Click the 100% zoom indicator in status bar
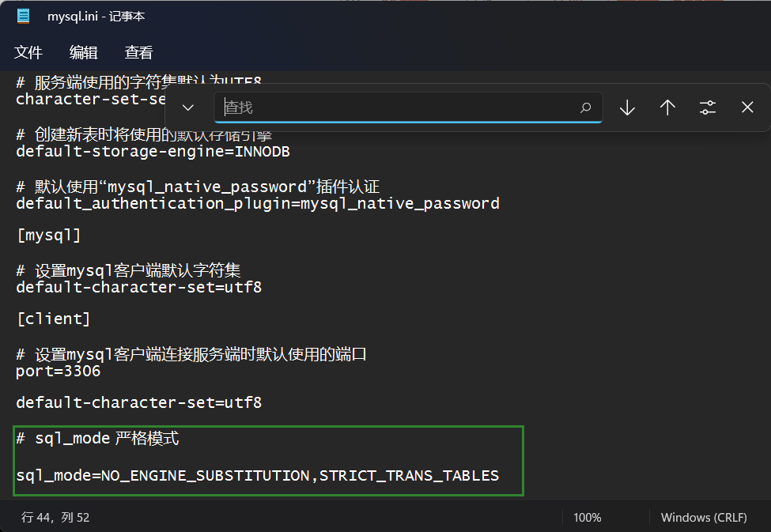The width and height of the screenshot is (771, 532). pyautogui.click(x=587, y=517)
